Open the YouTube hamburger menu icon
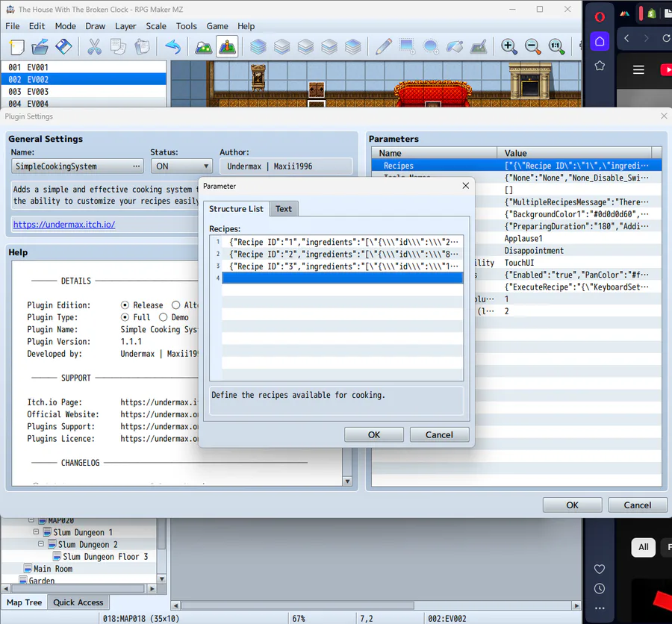Image resolution: width=672 pixels, height=624 pixels. (638, 69)
